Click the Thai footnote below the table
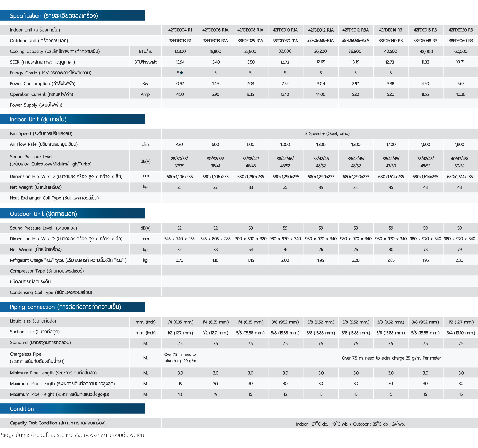478x448 pixels. pyautogui.click(x=72, y=435)
